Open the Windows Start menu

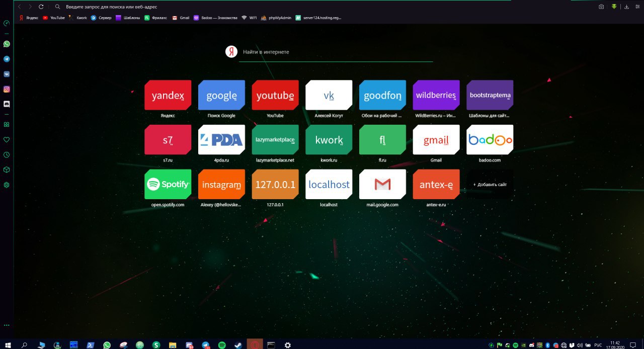7,345
